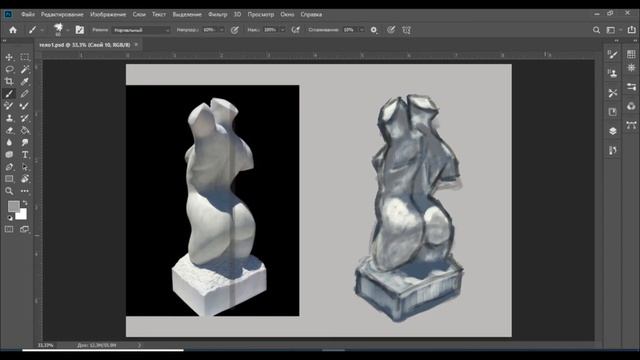The width and height of the screenshot is (640, 360).
Task: Open the tool preset picker arrow
Action: pyautogui.click(x=42, y=30)
